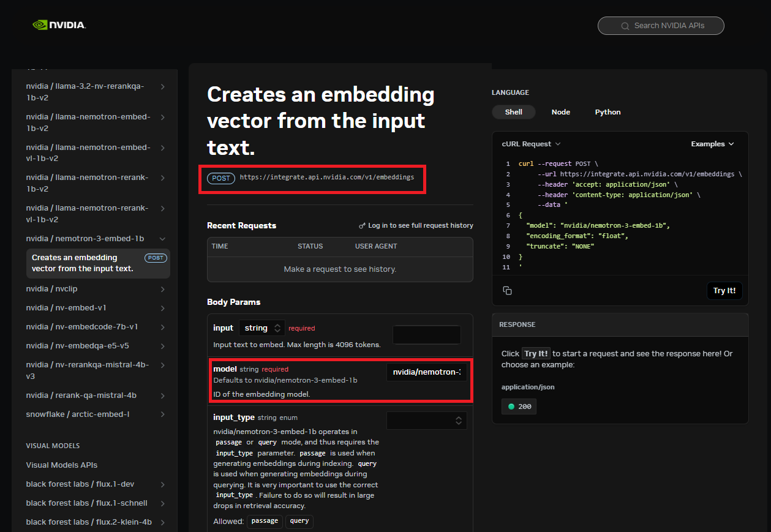Click the STATUS column header
Image resolution: width=771 pixels, height=532 pixels.
point(310,246)
